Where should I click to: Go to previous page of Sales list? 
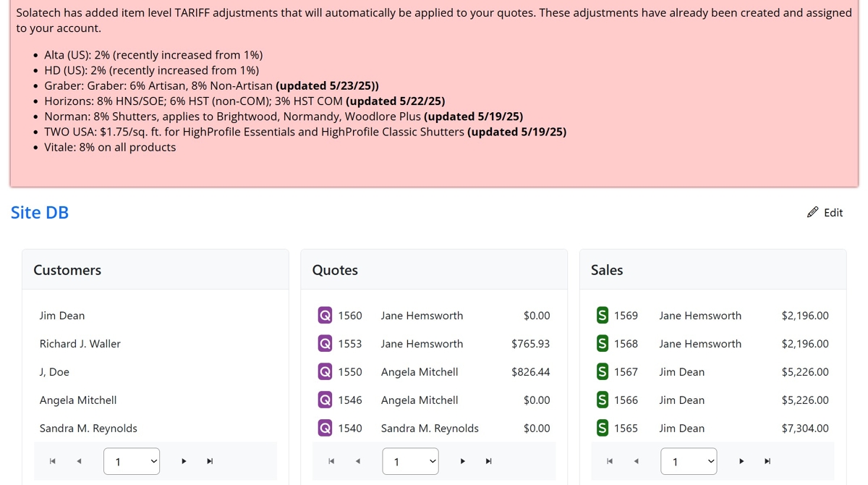click(x=636, y=461)
